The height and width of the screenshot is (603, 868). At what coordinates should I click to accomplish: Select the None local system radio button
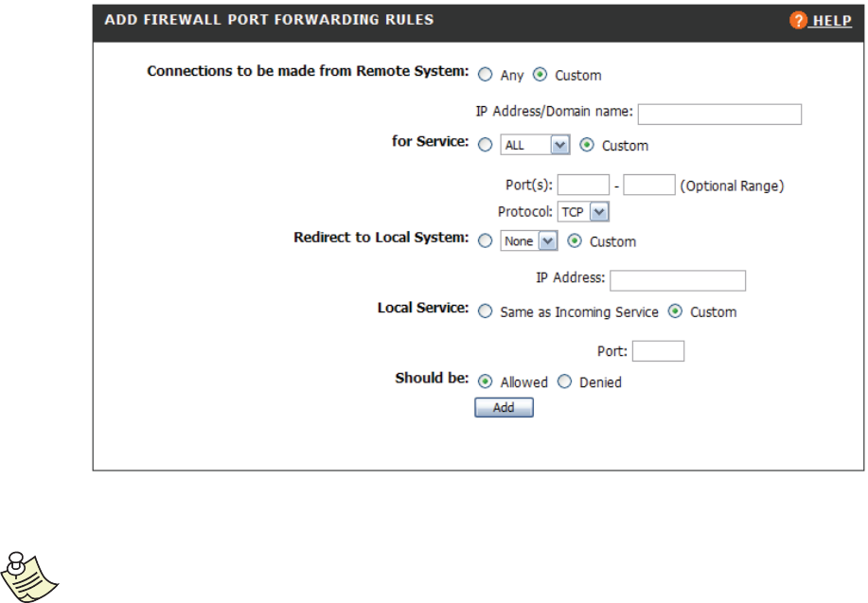pos(485,241)
